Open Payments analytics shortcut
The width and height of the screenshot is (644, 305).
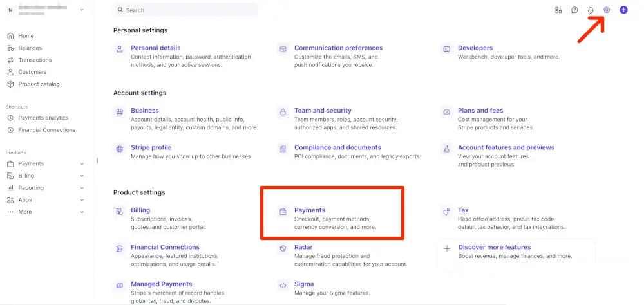(44, 118)
